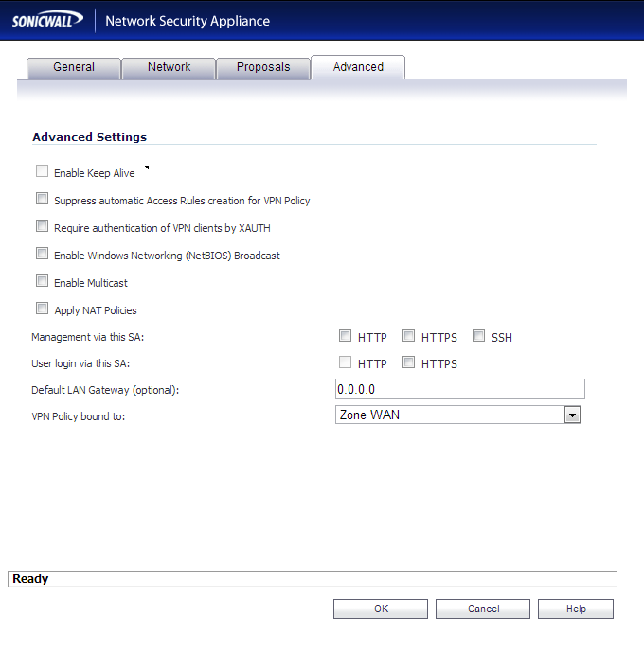644x653 pixels.
Task: Select the Advanced tab
Action: click(x=358, y=67)
